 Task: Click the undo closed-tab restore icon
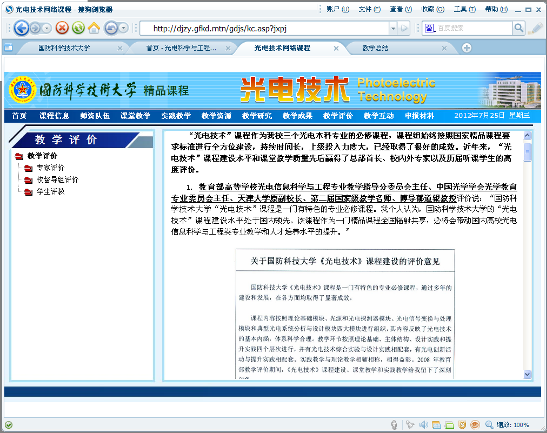tap(111, 28)
